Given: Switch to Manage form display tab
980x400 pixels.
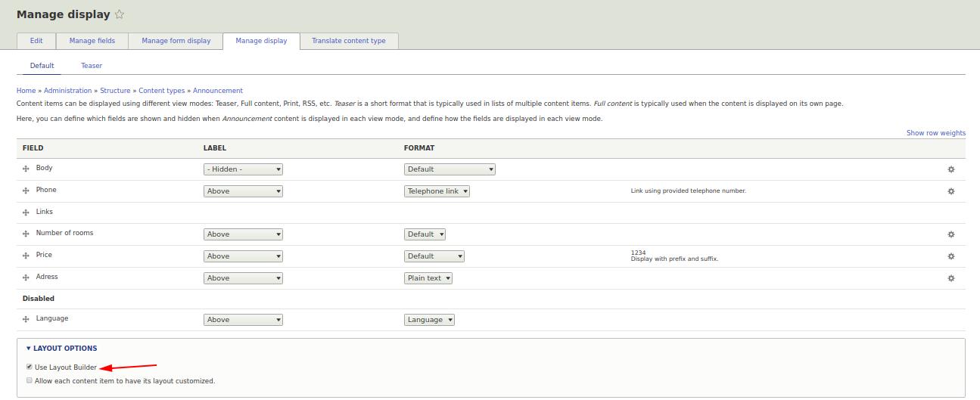Looking at the screenshot, I should coord(176,41).
